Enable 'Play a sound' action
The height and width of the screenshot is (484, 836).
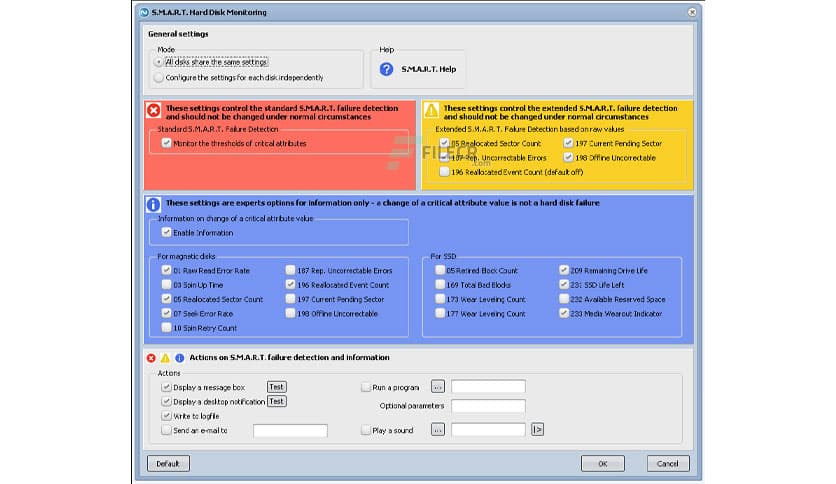tap(366, 430)
